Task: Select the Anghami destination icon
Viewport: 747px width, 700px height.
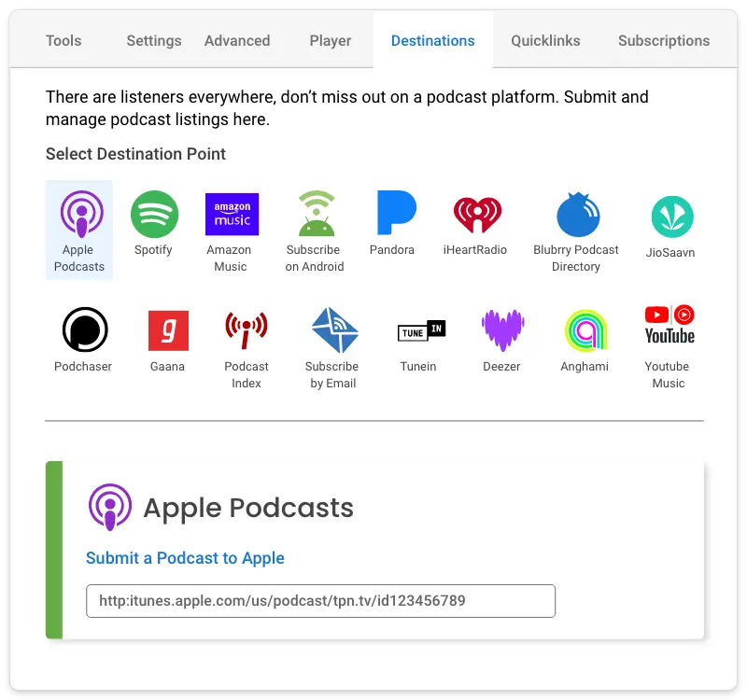Action: (x=586, y=330)
